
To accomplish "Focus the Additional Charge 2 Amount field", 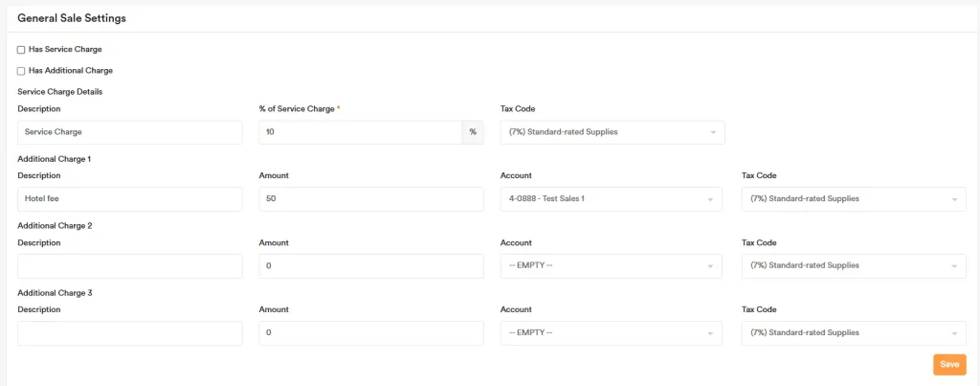I will tap(370, 266).
